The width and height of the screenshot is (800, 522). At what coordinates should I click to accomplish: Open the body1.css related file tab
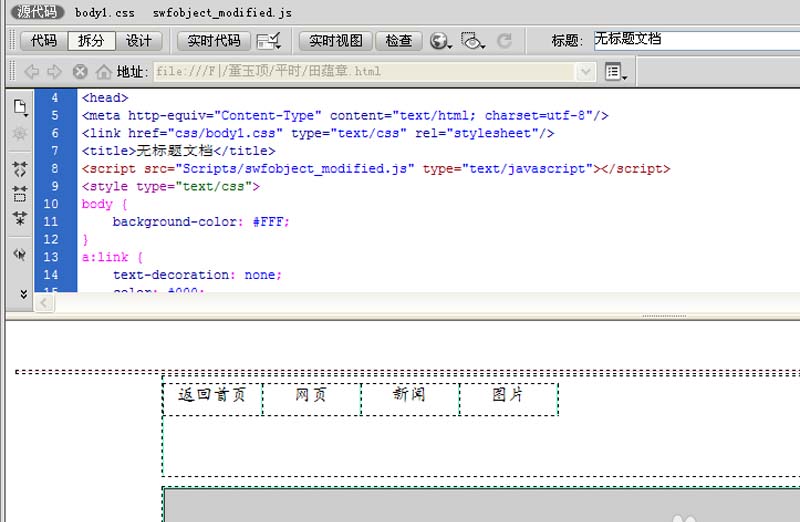tap(104, 13)
